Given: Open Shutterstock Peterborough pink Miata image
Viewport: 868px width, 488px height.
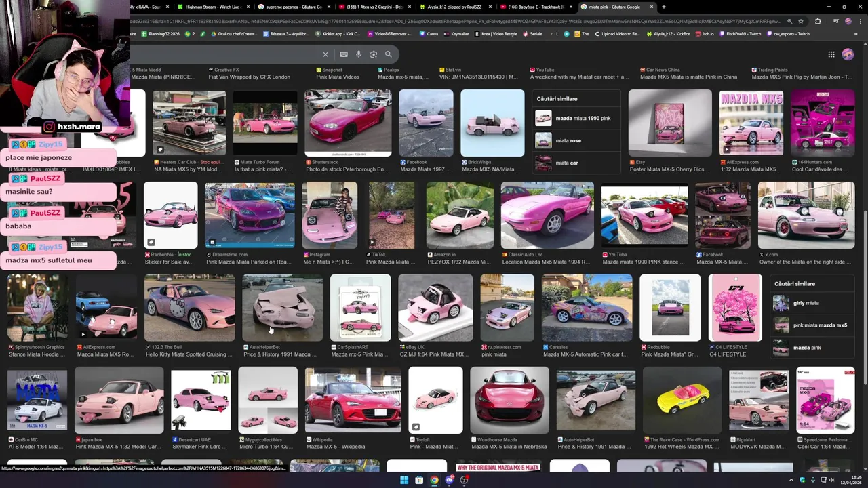Looking at the screenshot, I should pyautogui.click(x=348, y=123).
